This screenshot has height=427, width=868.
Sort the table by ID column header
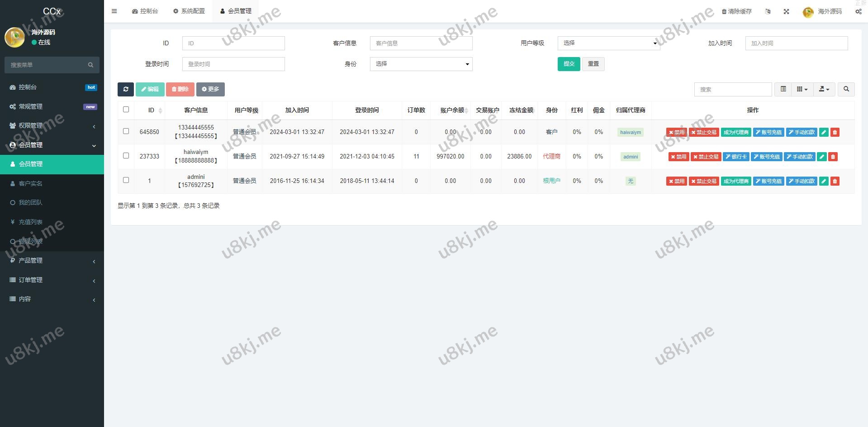pos(151,110)
